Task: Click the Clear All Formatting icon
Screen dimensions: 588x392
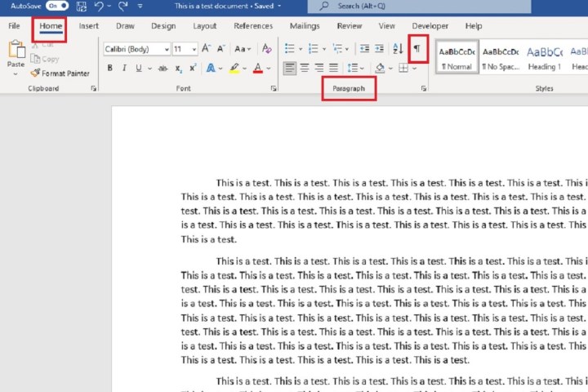Action: [x=267, y=49]
